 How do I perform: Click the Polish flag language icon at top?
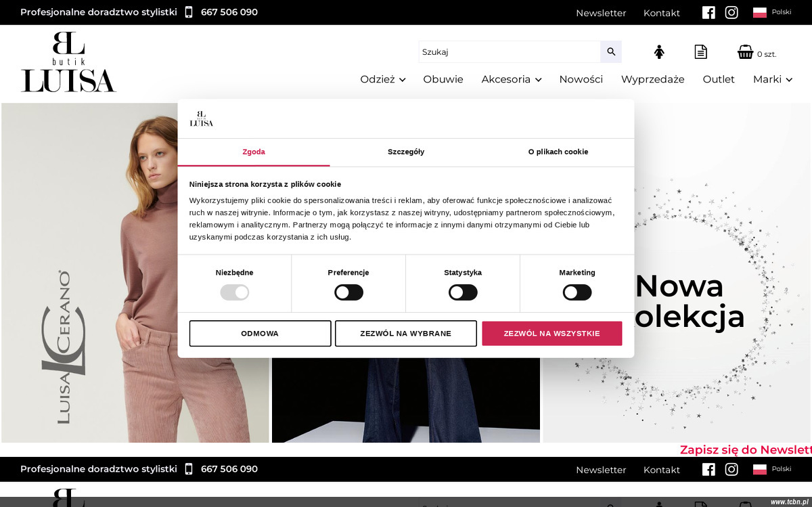(760, 12)
